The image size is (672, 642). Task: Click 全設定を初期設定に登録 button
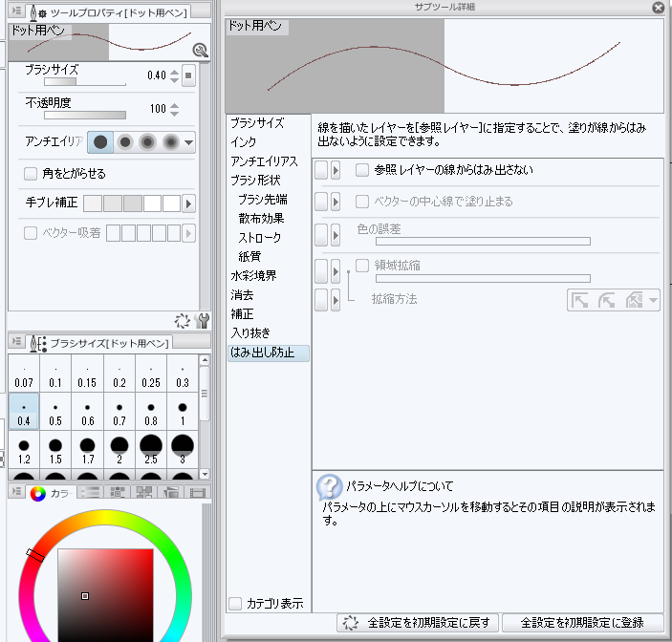tap(582, 623)
